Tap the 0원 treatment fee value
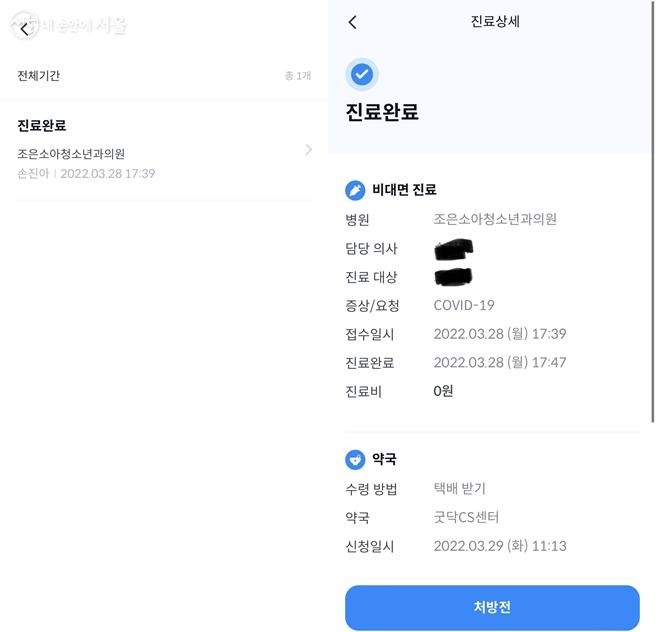The height and width of the screenshot is (632, 656). (x=443, y=391)
